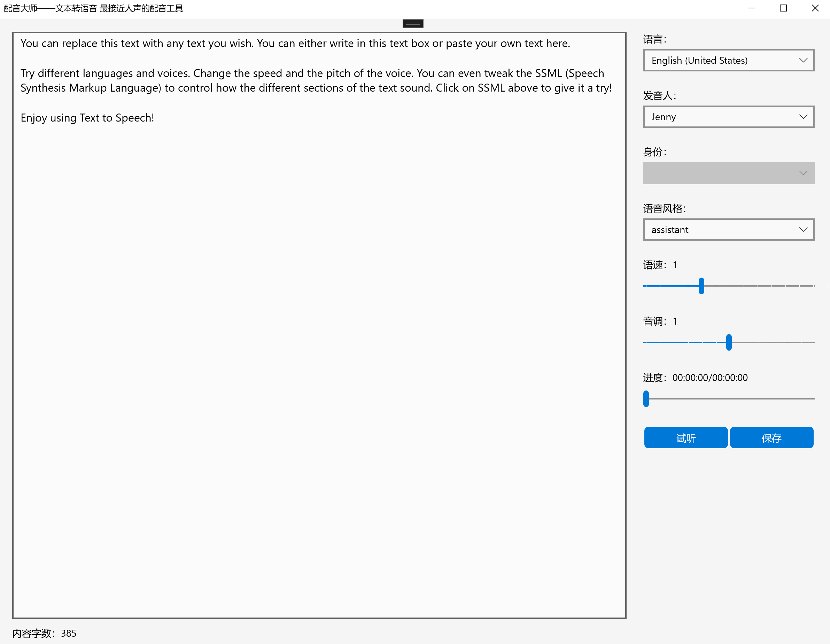Viewport: 830px width, 644px height.
Task: Maximize the 配音大师 window
Action: [x=783, y=8]
